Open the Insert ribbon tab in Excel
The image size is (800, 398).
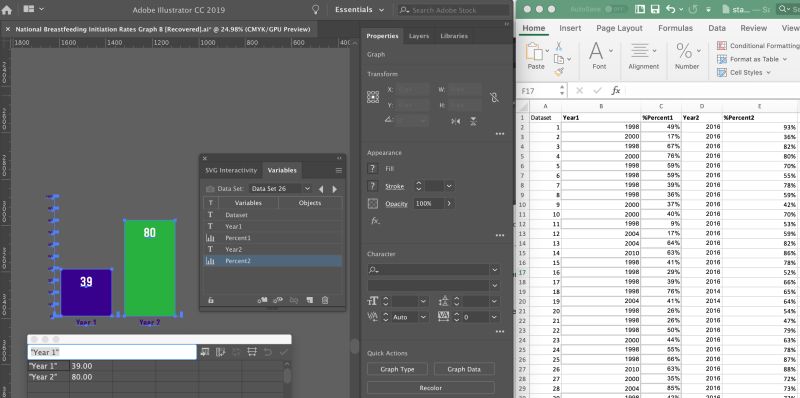[x=570, y=29]
